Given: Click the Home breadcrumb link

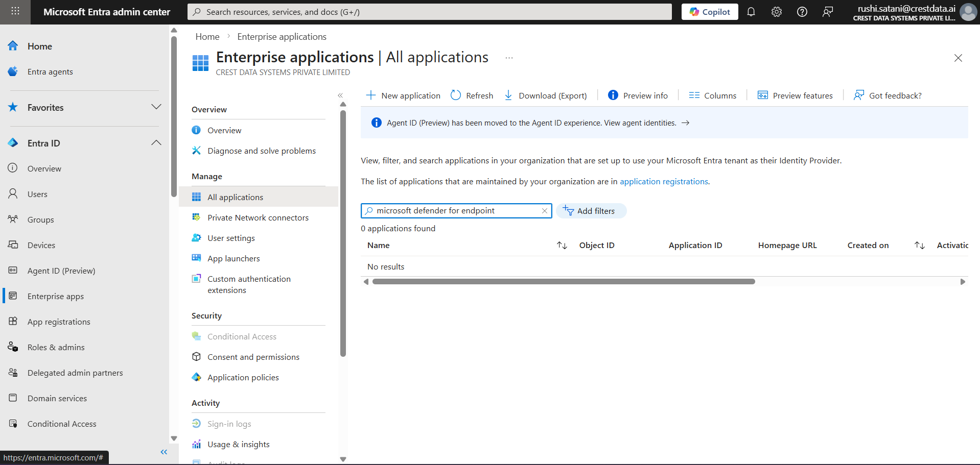Looking at the screenshot, I should tap(207, 37).
